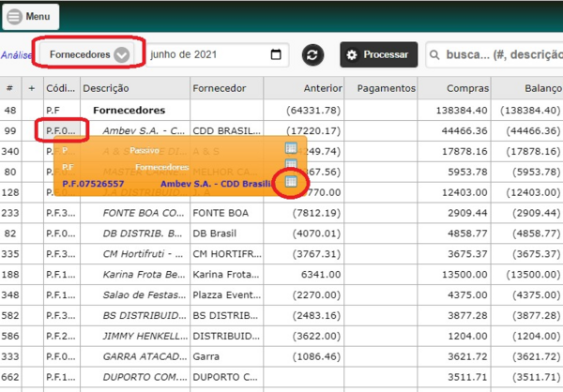The width and height of the screenshot is (563, 392).
Task: Click Compras value 138384.40
Action: point(462,111)
